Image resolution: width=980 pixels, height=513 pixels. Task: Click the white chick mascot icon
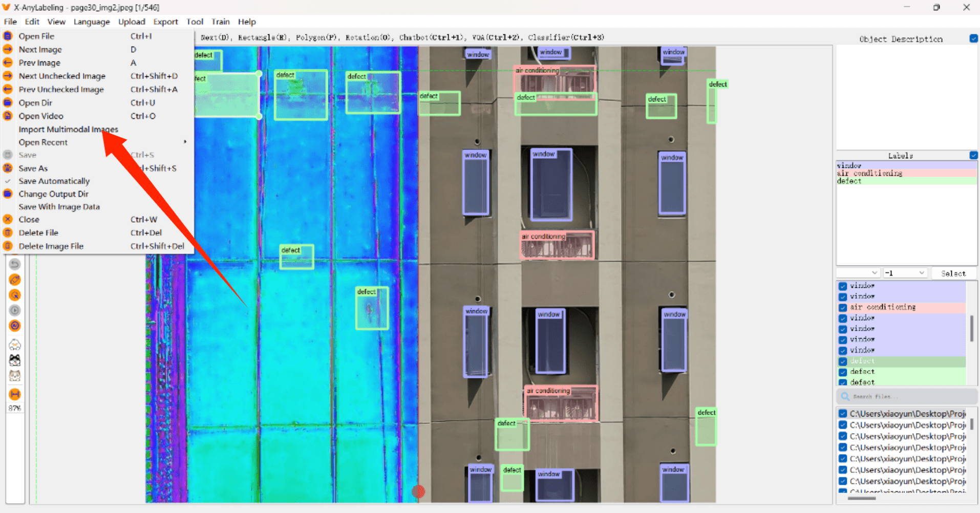click(x=15, y=345)
